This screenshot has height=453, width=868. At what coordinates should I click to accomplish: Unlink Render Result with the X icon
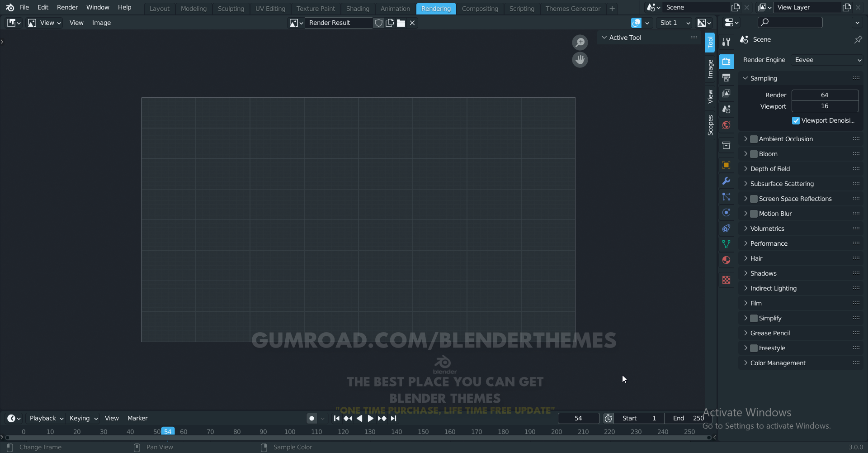click(412, 23)
